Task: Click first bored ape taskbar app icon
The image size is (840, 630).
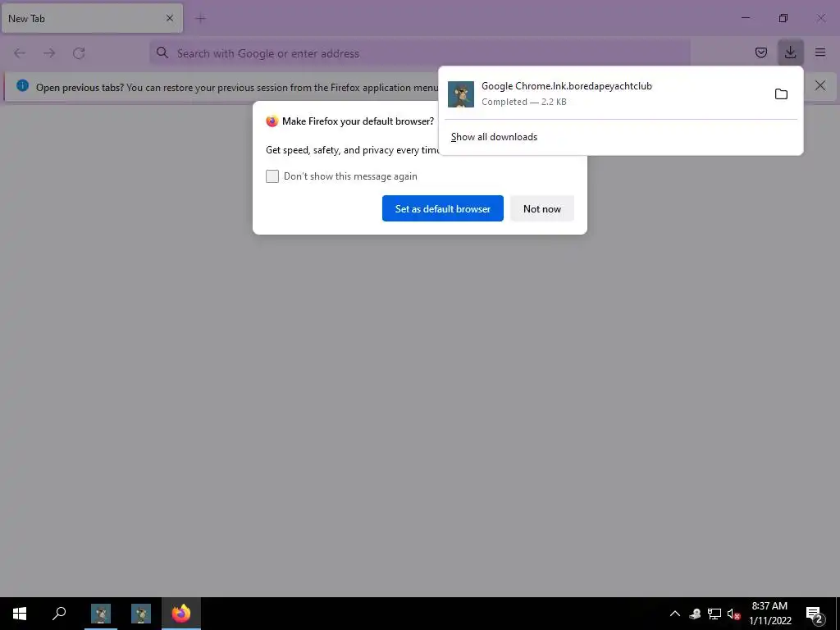Action: (x=101, y=614)
